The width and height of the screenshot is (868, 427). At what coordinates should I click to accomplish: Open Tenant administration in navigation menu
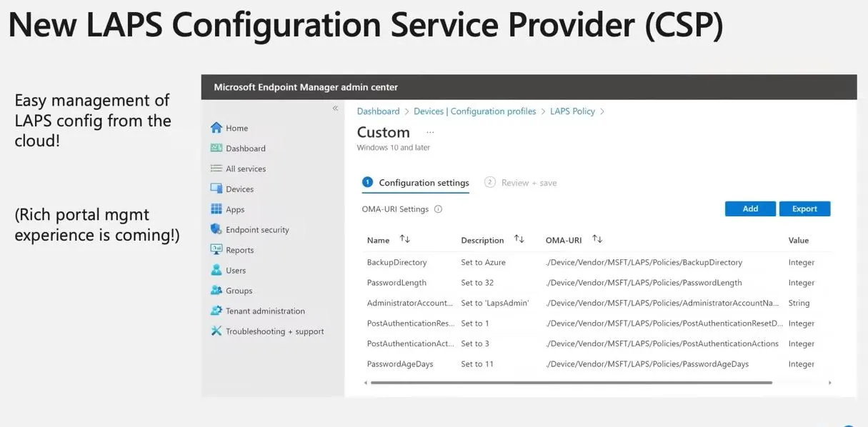coord(265,311)
